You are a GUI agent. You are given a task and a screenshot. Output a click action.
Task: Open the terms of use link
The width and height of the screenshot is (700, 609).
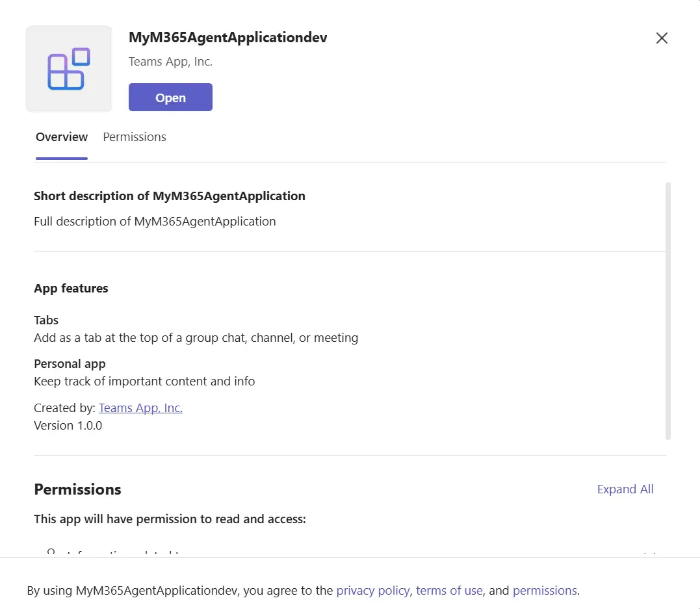[449, 590]
